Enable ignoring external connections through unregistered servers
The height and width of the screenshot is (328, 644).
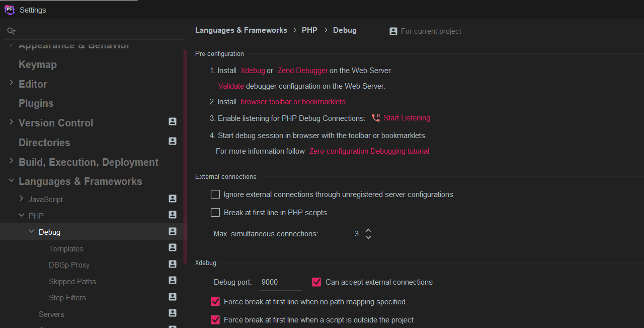[x=215, y=194]
